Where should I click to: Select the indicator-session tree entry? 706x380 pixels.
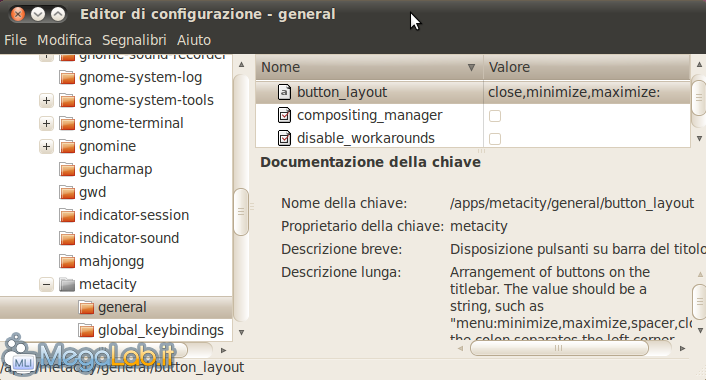click(x=134, y=215)
